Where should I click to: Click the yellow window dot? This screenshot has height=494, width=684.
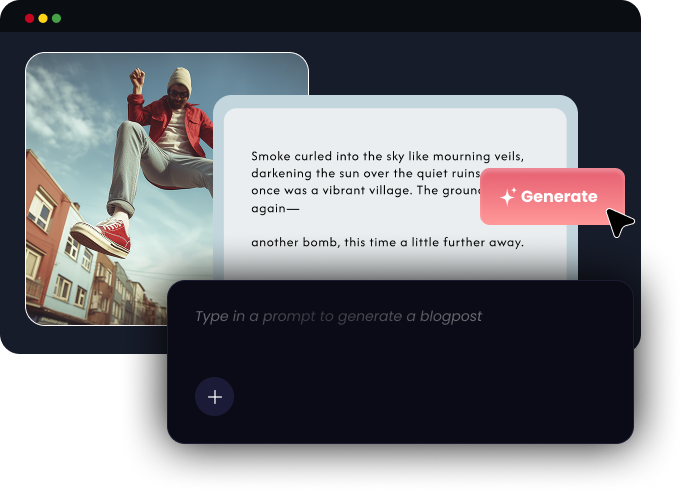pyautogui.click(x=43, y=18)
